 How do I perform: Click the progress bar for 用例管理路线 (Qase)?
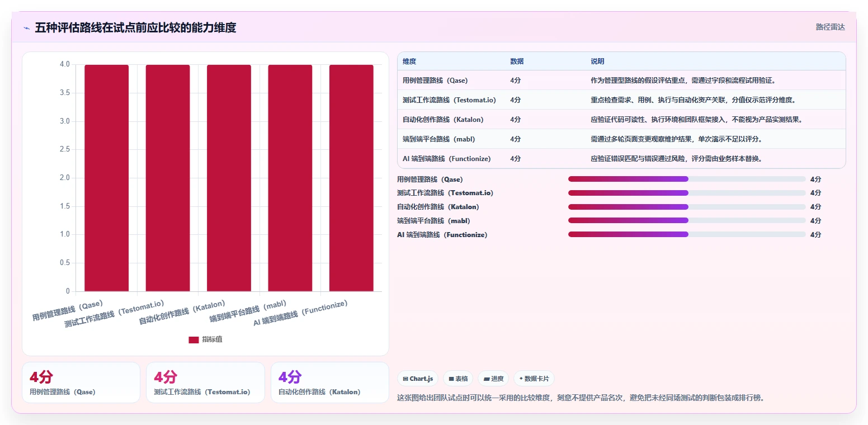coord(687,179)
